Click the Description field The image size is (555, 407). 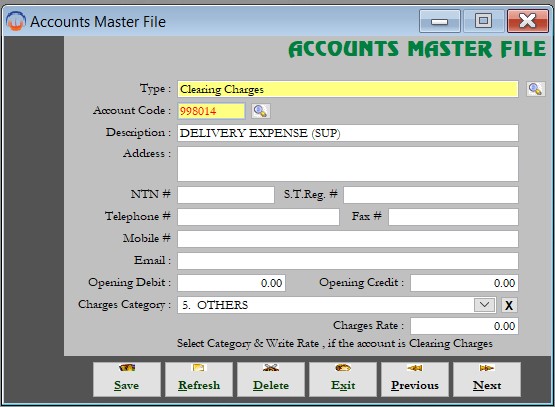coord(348,133)
